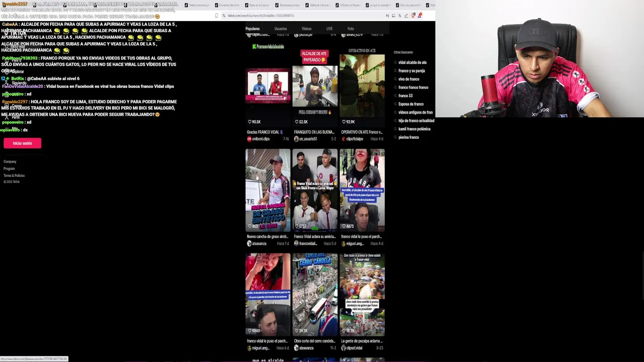Image resolution: width=644 pixels, height=362 pixels.
Task: Select suggested search 'vivo de franco'
Action: coord(409,79)
